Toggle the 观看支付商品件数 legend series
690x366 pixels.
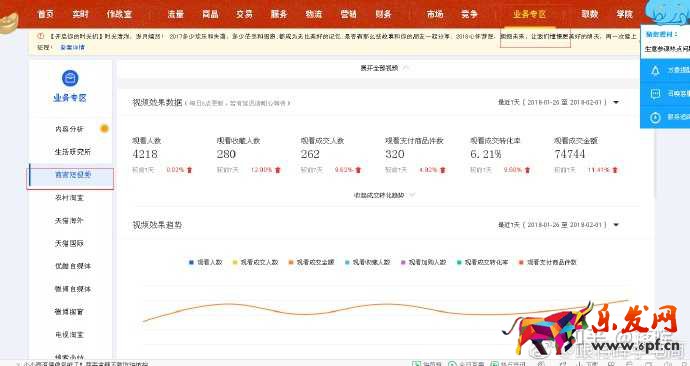click(547, 262)
